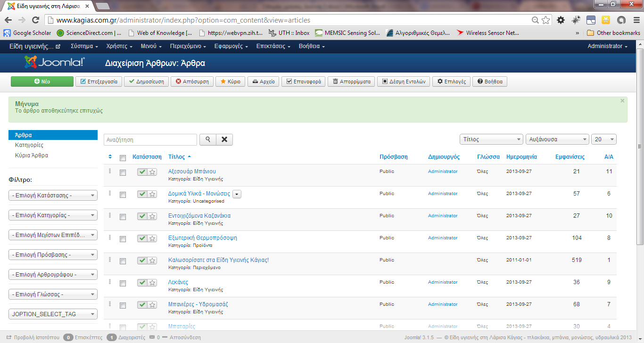
Task: Open the 20 items-per-page dropdown
Action: (x=604, y=139)
